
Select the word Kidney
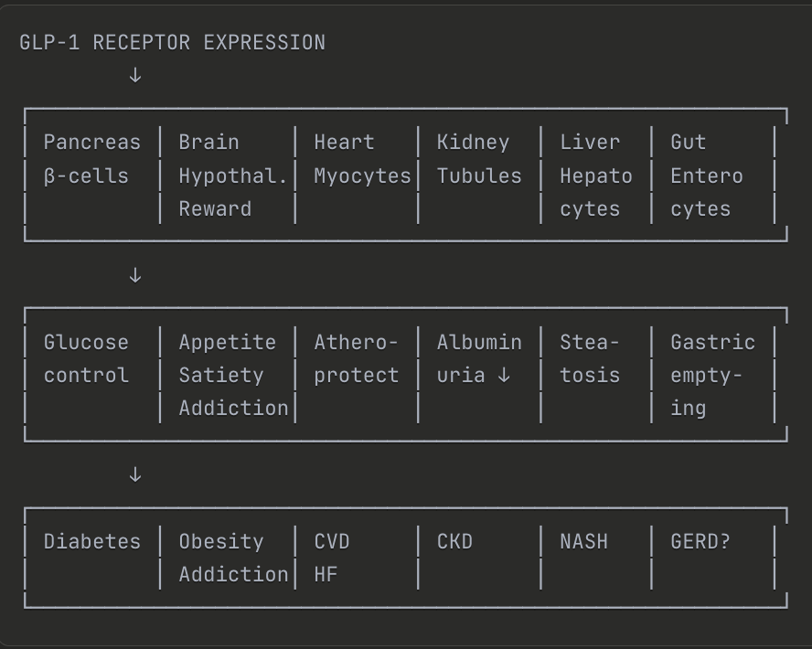[473, 143]
